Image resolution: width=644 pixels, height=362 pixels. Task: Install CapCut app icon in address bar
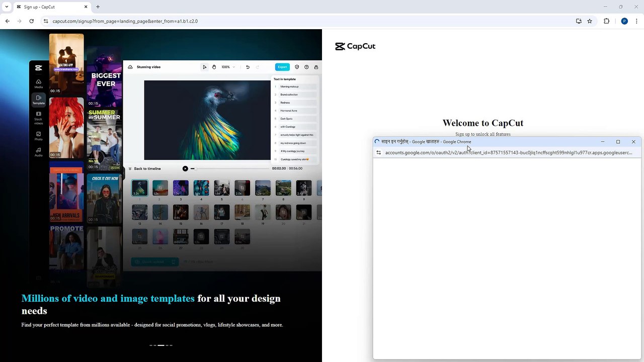click(579, 21)
